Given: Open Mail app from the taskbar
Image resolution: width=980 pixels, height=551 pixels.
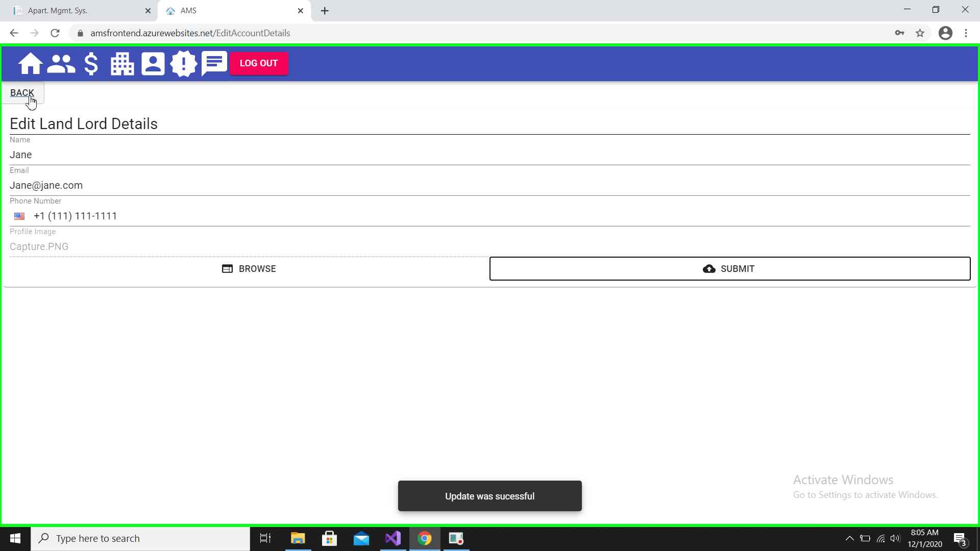Looking at the screenshot, I should click(x=361, y=538).
